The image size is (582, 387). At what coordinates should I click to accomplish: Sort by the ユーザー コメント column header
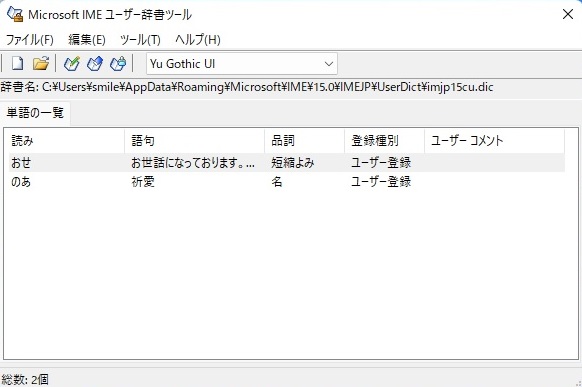point(494,141)
